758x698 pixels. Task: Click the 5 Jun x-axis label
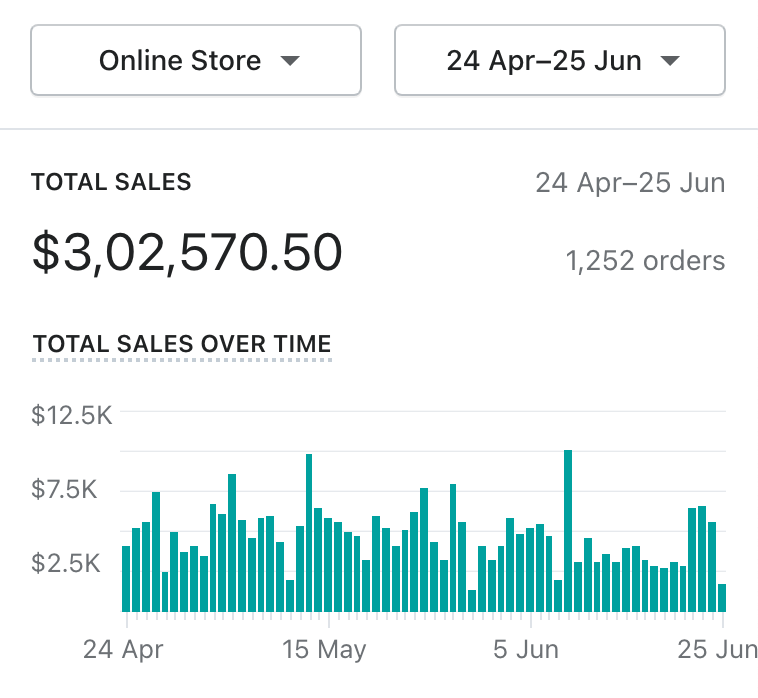click(527, 649)
